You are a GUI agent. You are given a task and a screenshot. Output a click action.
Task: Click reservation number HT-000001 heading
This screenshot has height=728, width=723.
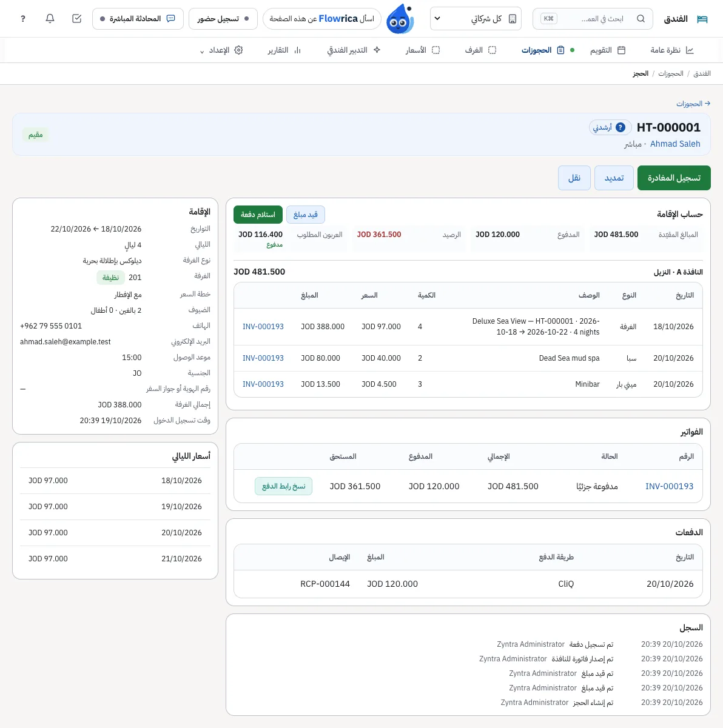pos(668,127)
